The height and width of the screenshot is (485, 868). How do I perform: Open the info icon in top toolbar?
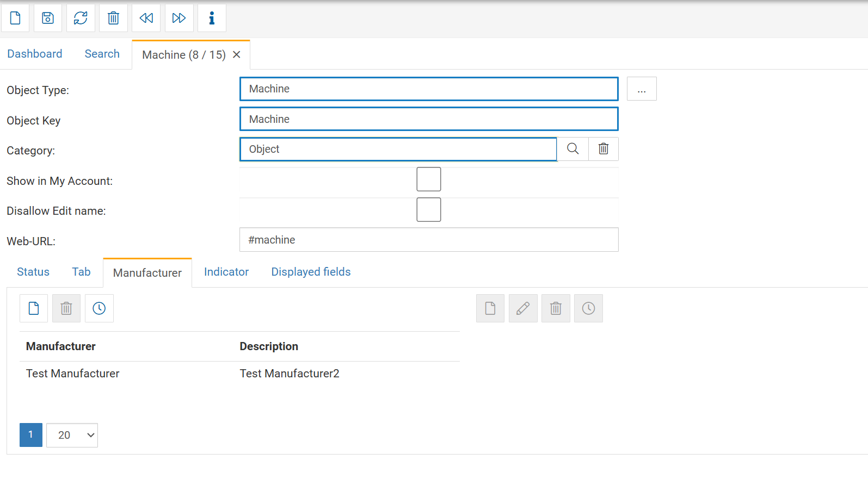coord(212,18)
